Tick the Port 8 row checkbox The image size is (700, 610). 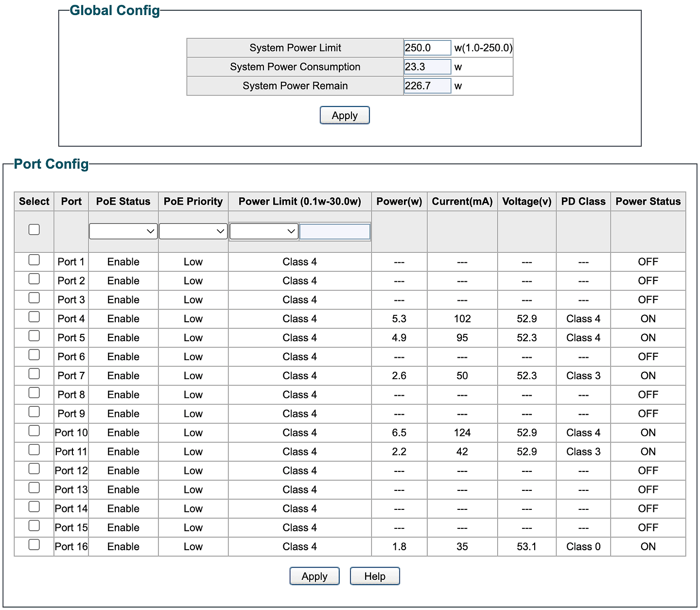pos(34,392)
